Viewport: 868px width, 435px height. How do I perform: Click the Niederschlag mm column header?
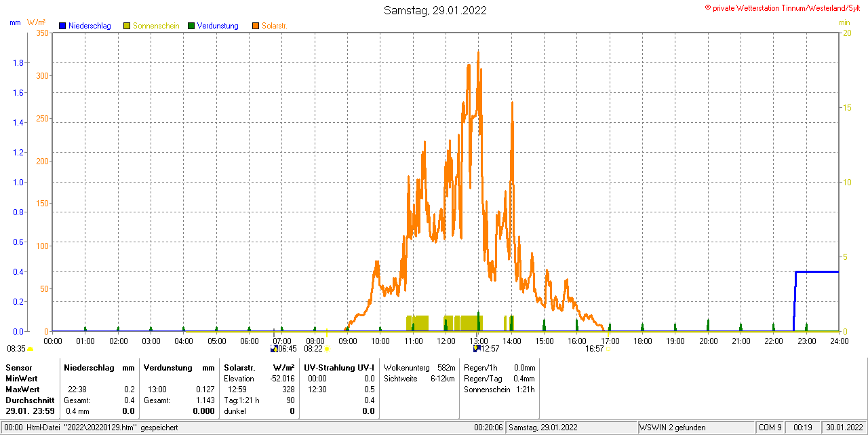click(x=99, y=367)
